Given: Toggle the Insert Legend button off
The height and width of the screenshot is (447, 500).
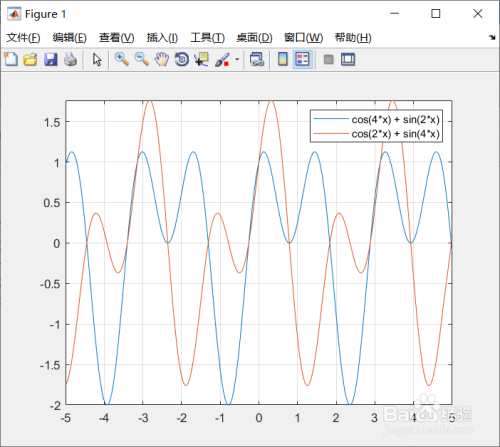Looking at the screenshot, I should 303,60.
